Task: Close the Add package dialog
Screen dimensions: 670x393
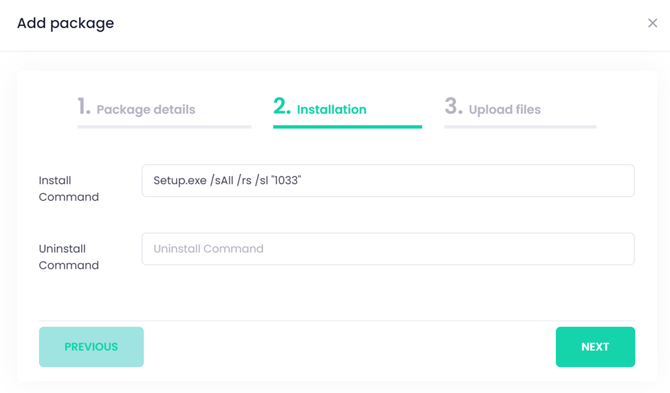Action: coord(652,23)
